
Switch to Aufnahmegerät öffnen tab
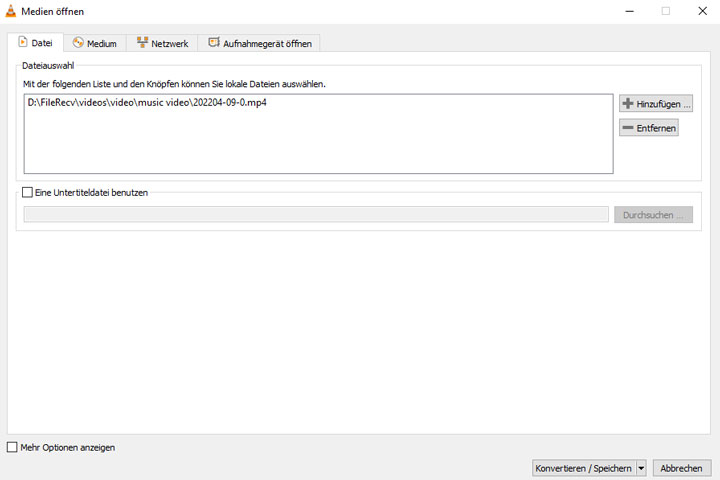259,44
